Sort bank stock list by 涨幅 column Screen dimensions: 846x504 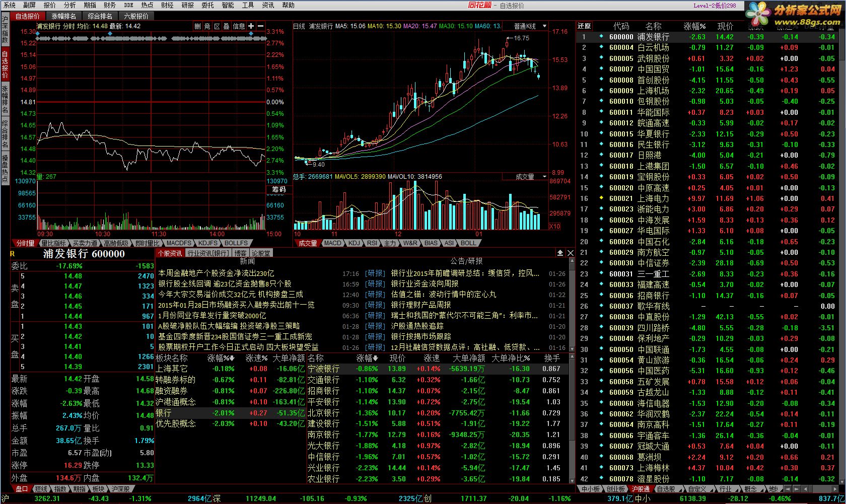tap(368, 358)
